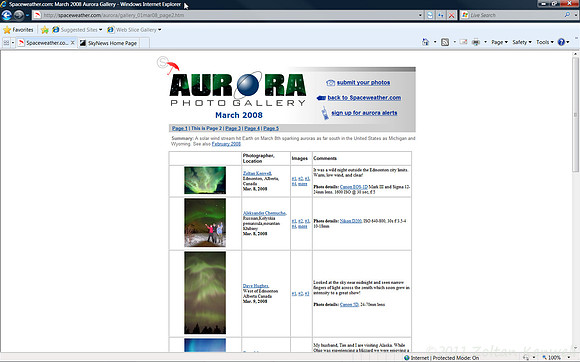Follow 'back to Spaceweather.com' link
This screenshot has height=362, width=580.
[x=364, y=98]
